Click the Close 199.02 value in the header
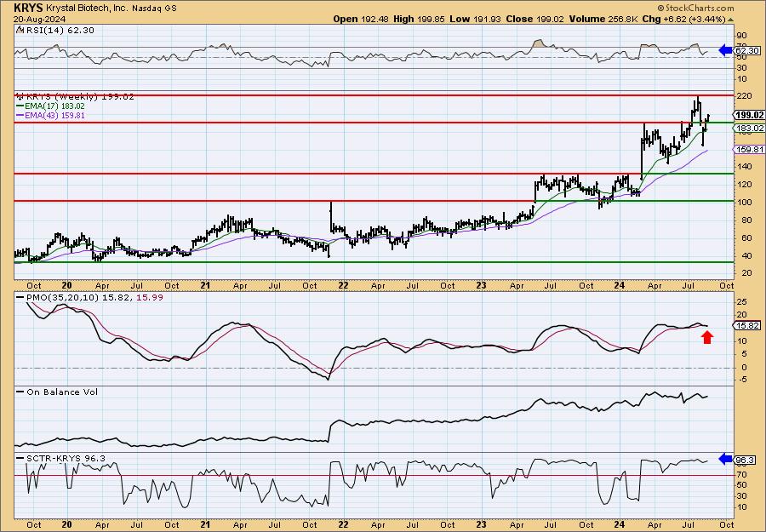The height and width of the screenshot is (532, 766). tap(534, 19)
